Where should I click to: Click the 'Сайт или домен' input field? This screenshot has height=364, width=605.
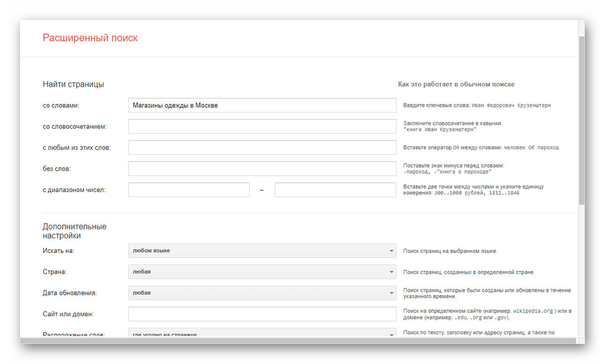tap(262, 314)
